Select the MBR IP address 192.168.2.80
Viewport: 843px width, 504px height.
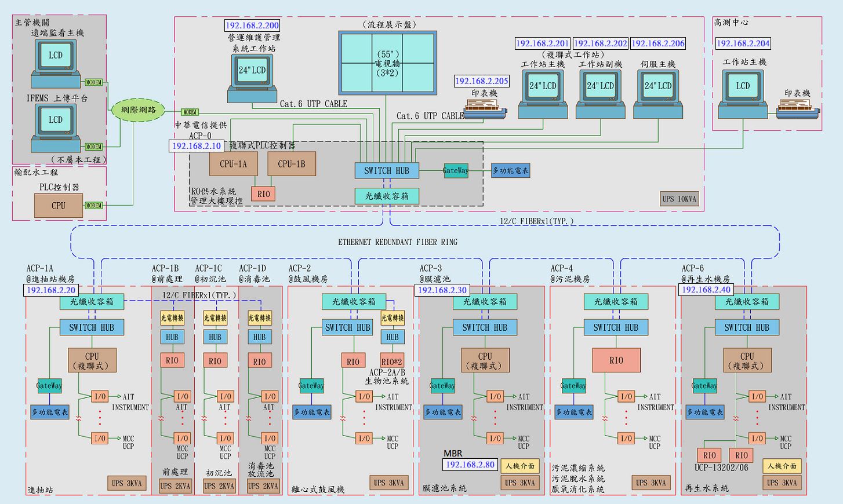point(470,465)
